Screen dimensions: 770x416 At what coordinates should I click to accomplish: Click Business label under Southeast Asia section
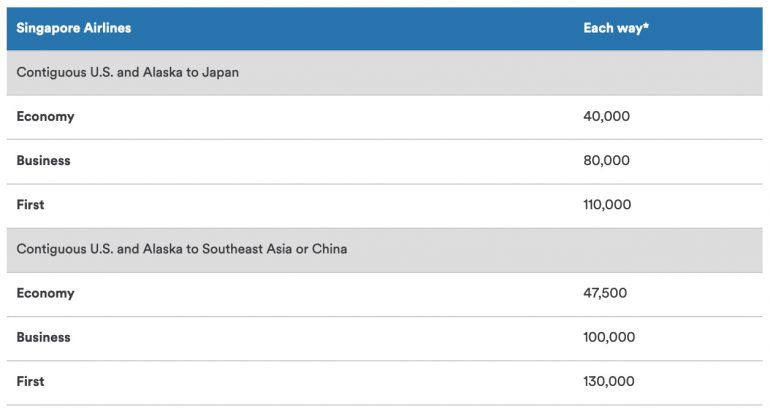click(43, 337)
